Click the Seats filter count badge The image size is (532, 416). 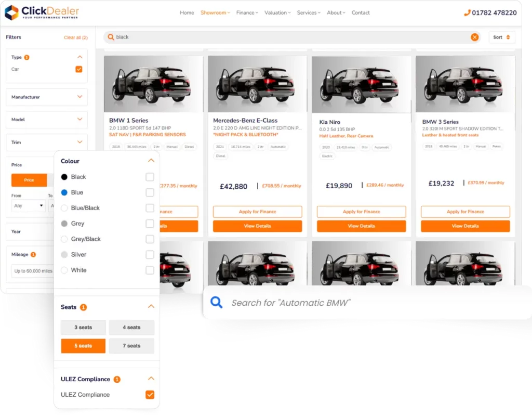pyautogui.click(x=83, y=307)
